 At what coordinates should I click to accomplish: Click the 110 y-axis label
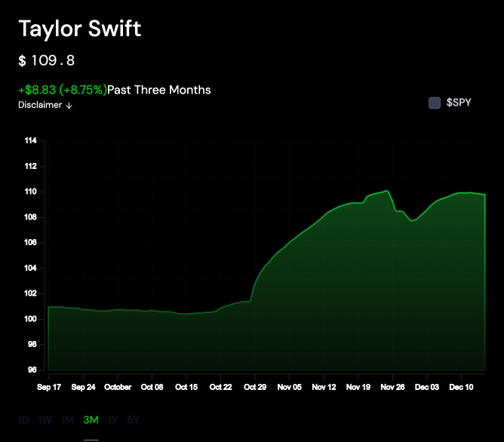pos(31,192)
